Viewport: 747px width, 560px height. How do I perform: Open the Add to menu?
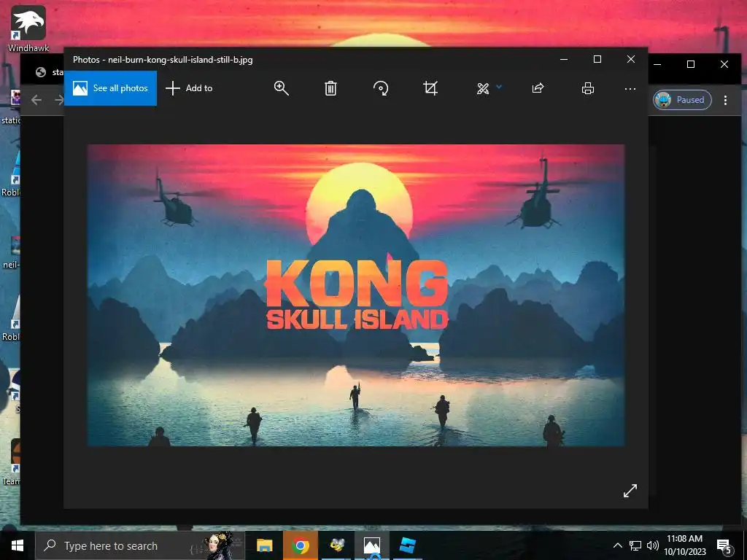(189, 88)
